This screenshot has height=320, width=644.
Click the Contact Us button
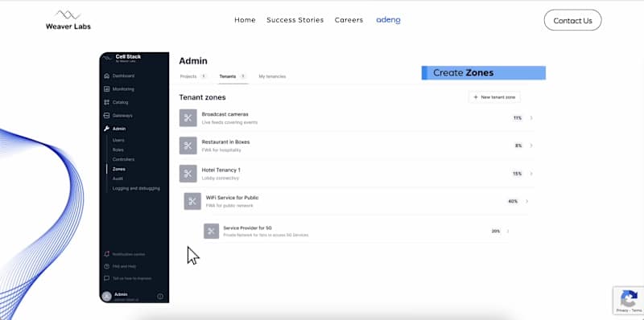[572, 20]
